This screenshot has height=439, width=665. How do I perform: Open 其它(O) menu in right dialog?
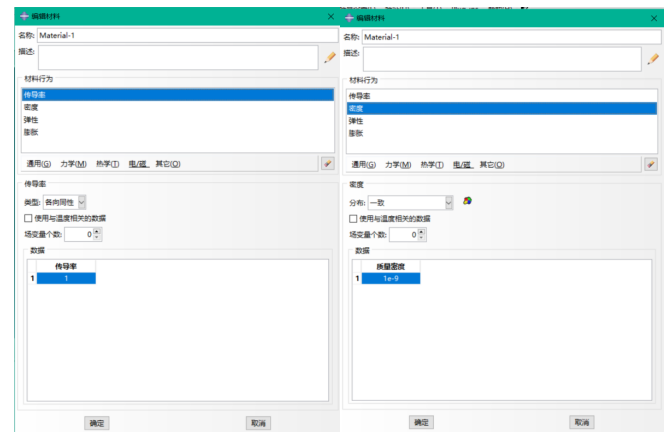[492, 165]
